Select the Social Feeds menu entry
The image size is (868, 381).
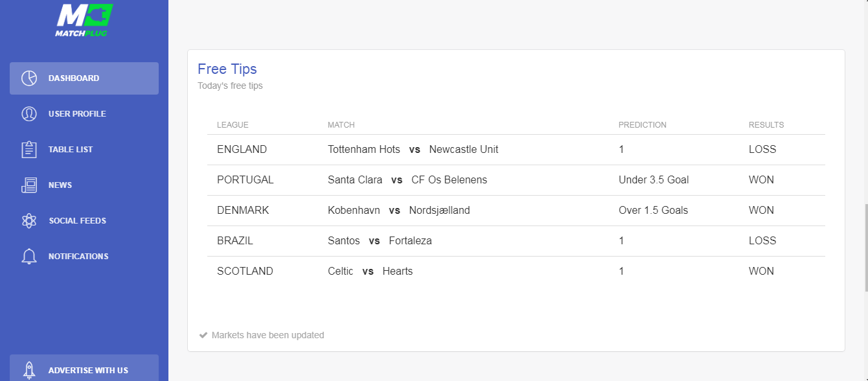coord(77,221)
